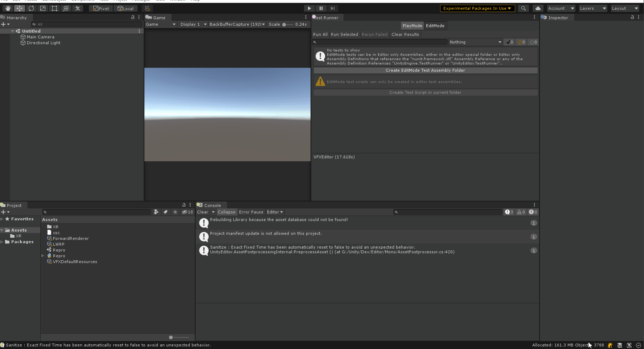Toggle the console errors count filter
The width and height of the screenshot is (644, 349).
(533, 212)
